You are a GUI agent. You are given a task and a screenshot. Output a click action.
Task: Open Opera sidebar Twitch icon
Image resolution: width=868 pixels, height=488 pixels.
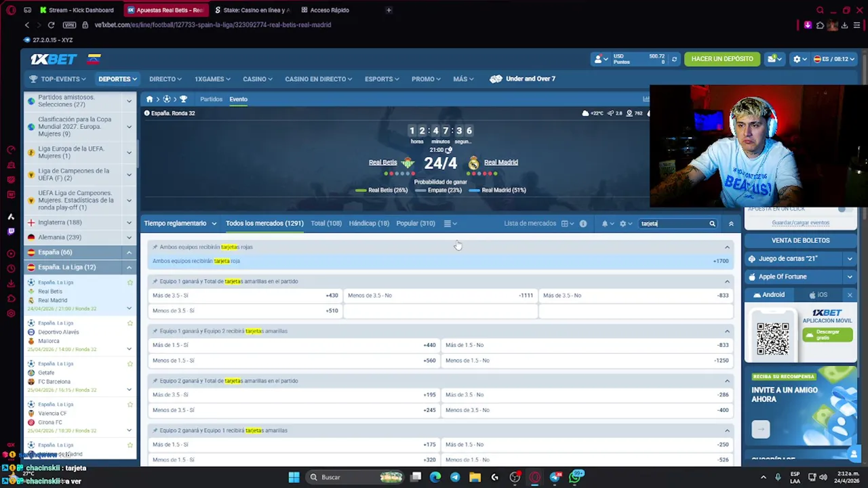pos(11,231)
